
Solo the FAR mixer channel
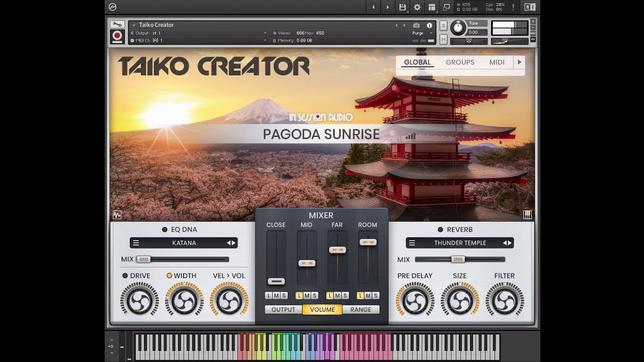click(345, 296)
